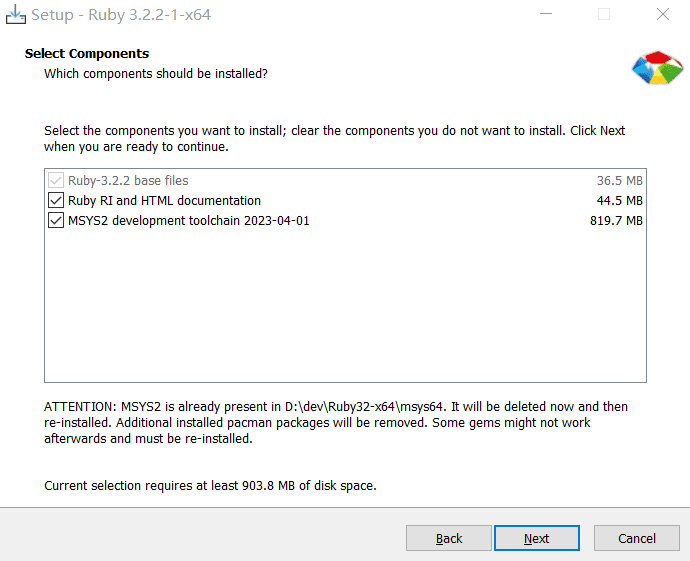The height and width of the screenshot is (561, 690).
Task: Click empty area of the components list
Action: [x=344, y=310]
